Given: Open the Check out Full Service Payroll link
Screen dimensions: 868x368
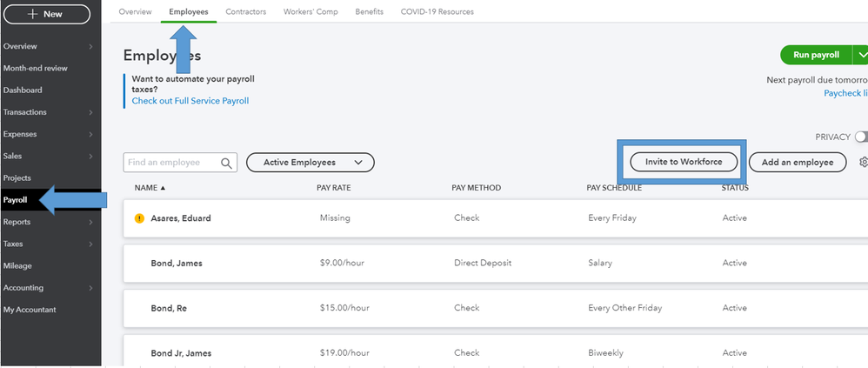Looking at the screenshot, I should (190, 101).
